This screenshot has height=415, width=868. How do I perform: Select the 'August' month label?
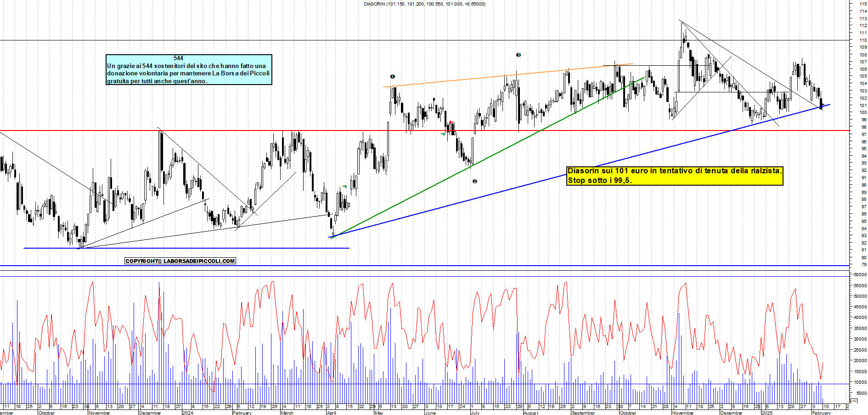point(531,413)
